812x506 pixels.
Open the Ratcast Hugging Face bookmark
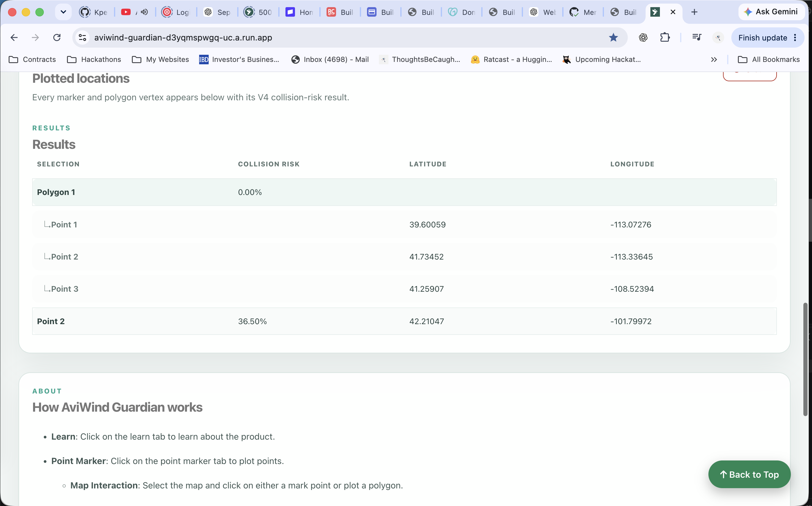coord(511,60)
